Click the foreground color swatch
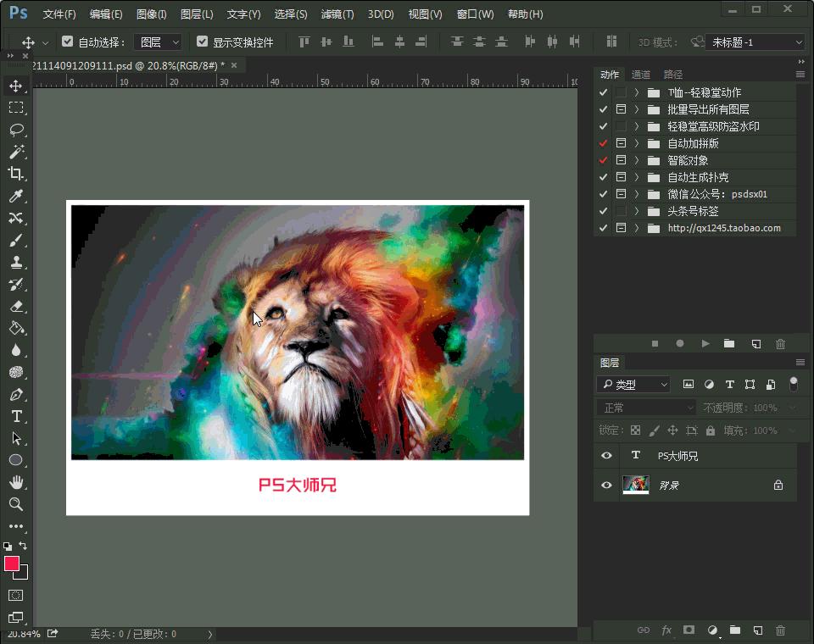The width and height of the screenshot is (814, 644). pos(12,563)
